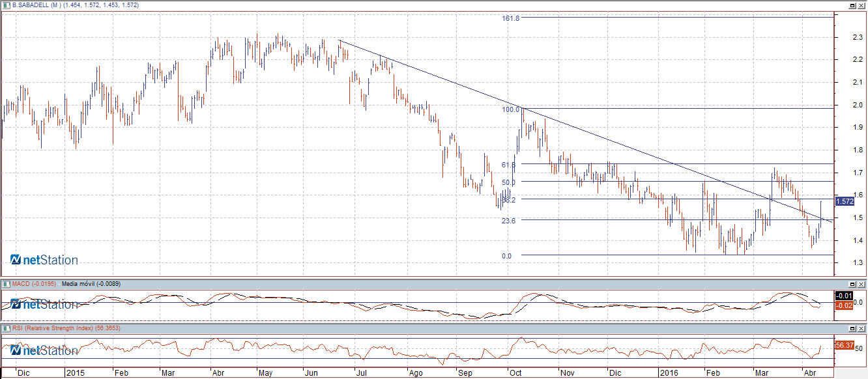868x379 pixels.
Task: Click the 1.572 current price marker
Action: coord(844,201)
